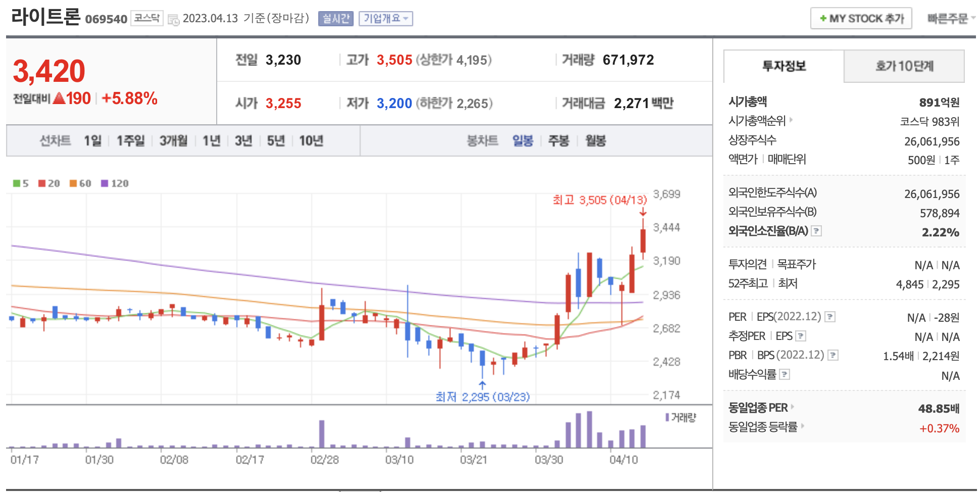The width and height of the screenshot is (980, 492).
Task: Expand the 기업개요 dropdown
Action: point(385,19)
